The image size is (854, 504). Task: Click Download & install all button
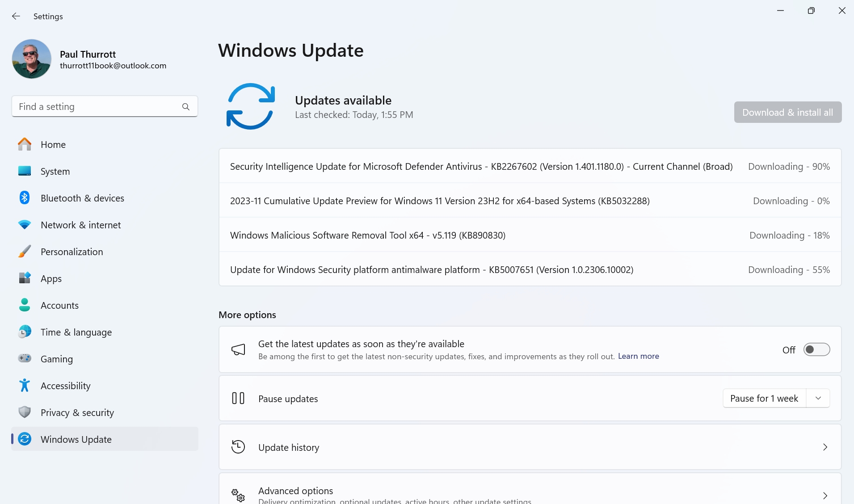788,112
